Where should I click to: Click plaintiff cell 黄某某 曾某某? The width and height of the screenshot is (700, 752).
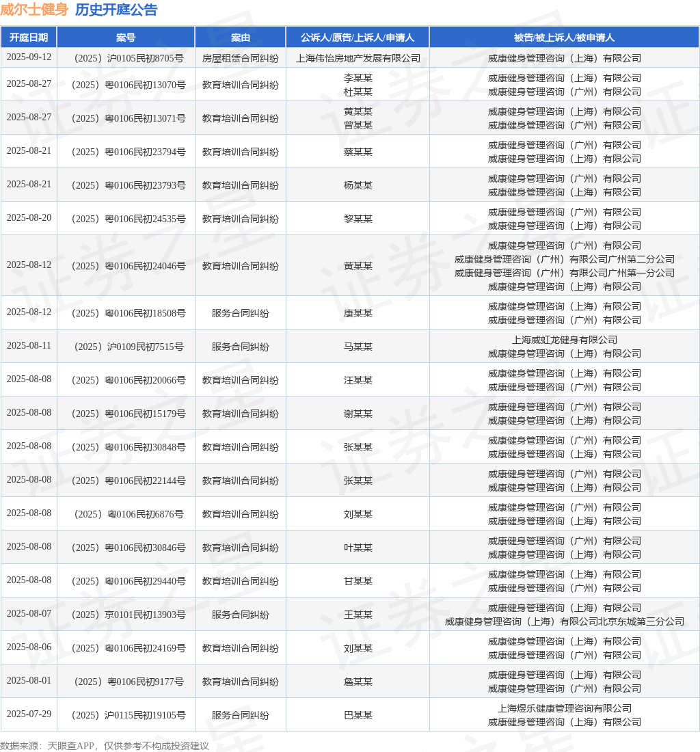pyautogui.click(x=358, y=118)
